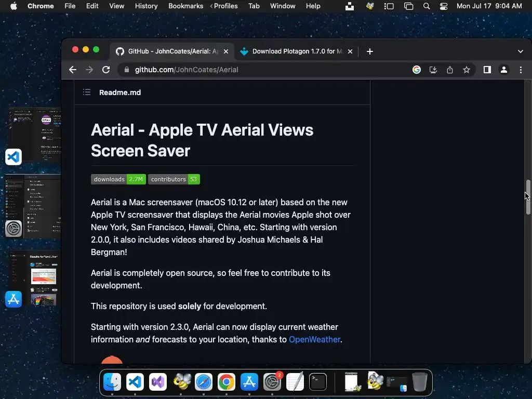Open Google Chrome from the Dock
This screenshot has height=399, width=532.
click(x=227, y=382)
